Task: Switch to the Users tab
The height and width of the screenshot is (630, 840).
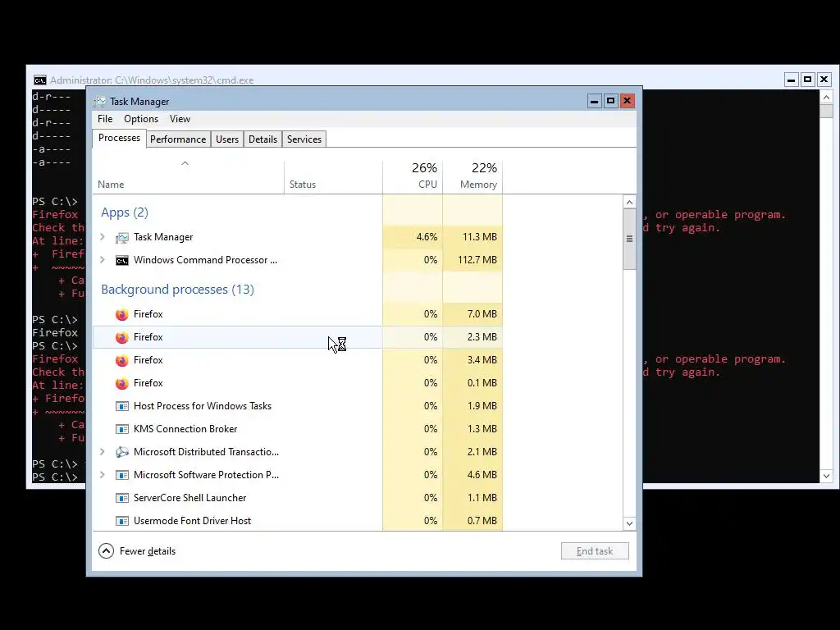Action: point(227,139)
